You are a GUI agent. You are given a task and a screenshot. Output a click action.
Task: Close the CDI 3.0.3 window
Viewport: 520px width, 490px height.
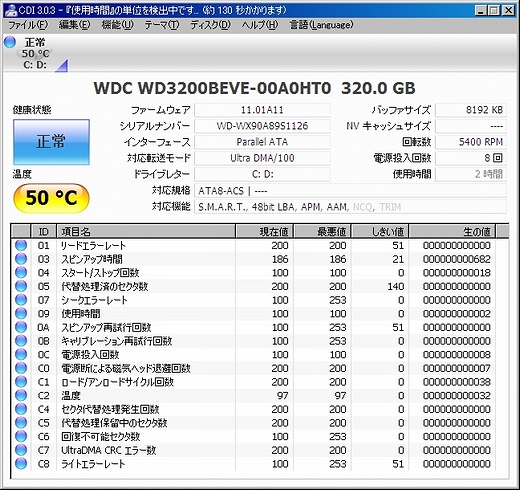(508, 11)
